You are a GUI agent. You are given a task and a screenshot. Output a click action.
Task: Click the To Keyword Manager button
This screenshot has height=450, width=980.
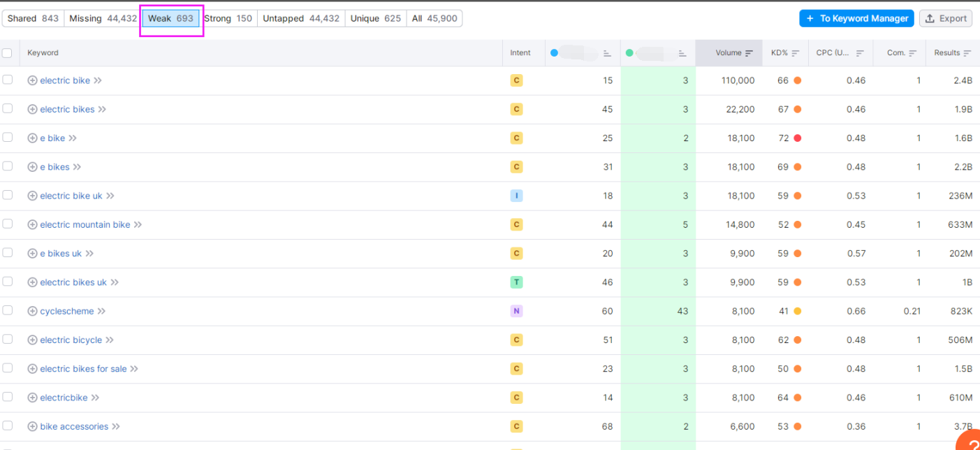click(856, 18)
